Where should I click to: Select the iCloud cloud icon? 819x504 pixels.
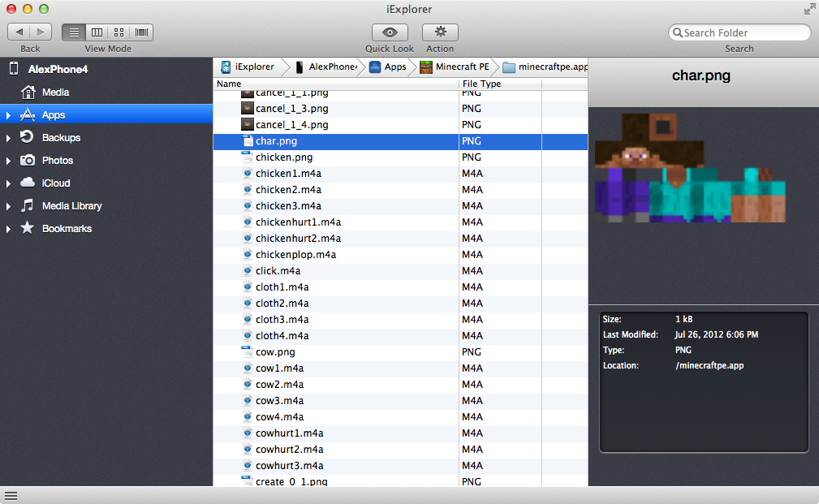pos(28,183)
